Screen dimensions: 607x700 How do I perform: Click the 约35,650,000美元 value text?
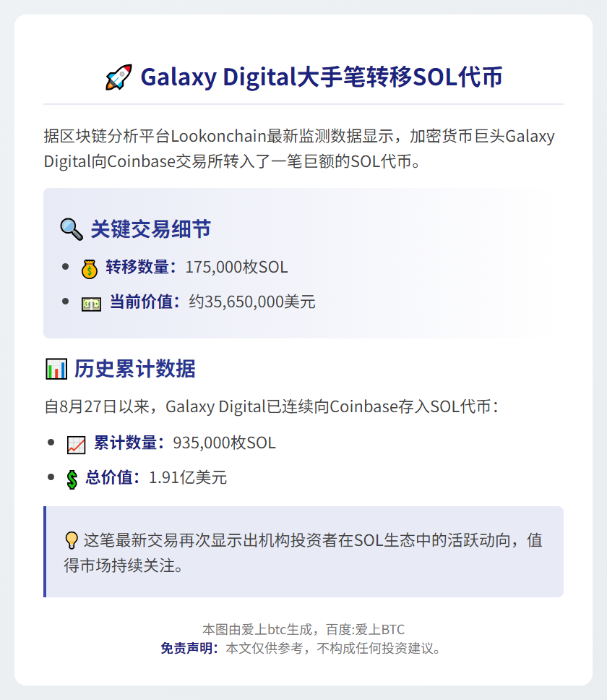252,302
